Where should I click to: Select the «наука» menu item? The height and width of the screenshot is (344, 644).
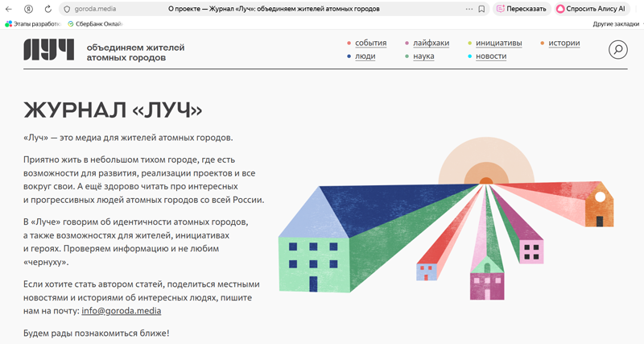pyautogui.click(x=428, y=56)
